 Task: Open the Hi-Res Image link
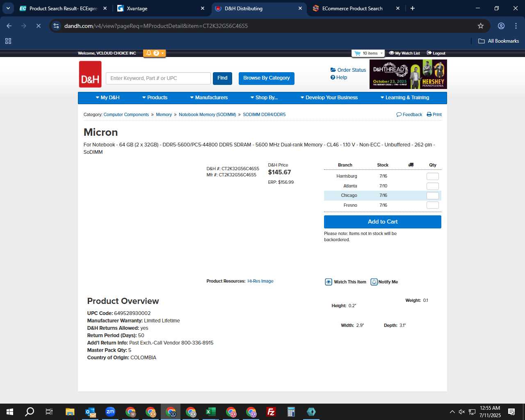click(260, 281)
